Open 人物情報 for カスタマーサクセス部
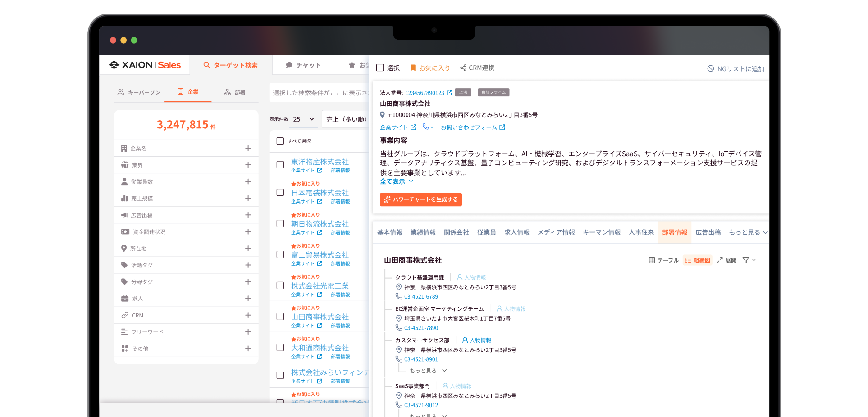This screenshot has height=417, width=868. pos(477,340)
